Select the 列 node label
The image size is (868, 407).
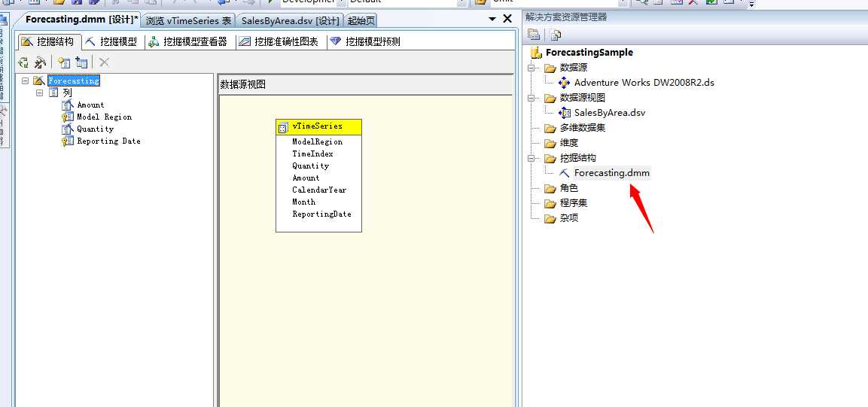coord(67,93)
